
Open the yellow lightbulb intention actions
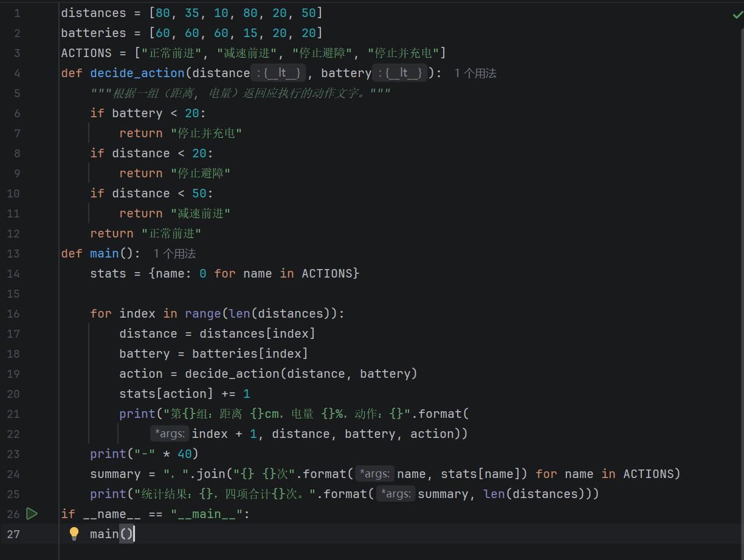coord(74,534)
